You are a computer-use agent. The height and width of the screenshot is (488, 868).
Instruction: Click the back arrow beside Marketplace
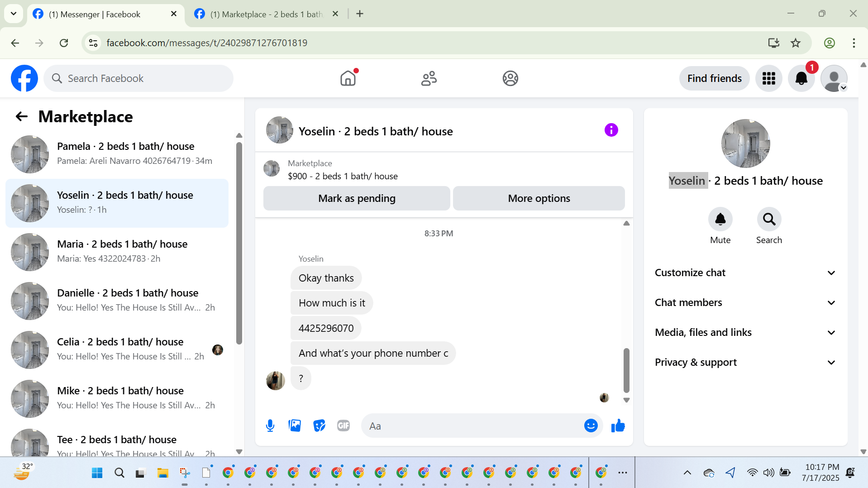coord(21,117)
